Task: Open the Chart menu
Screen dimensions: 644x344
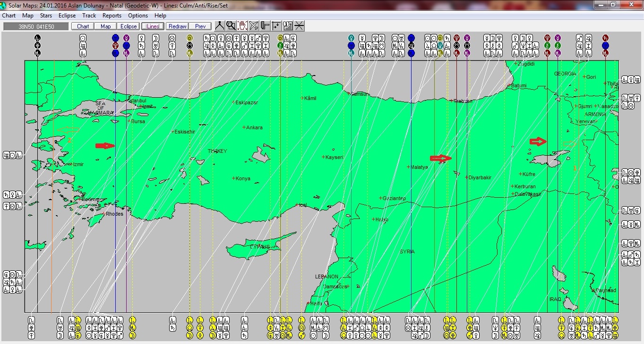Action: point(9,16)
